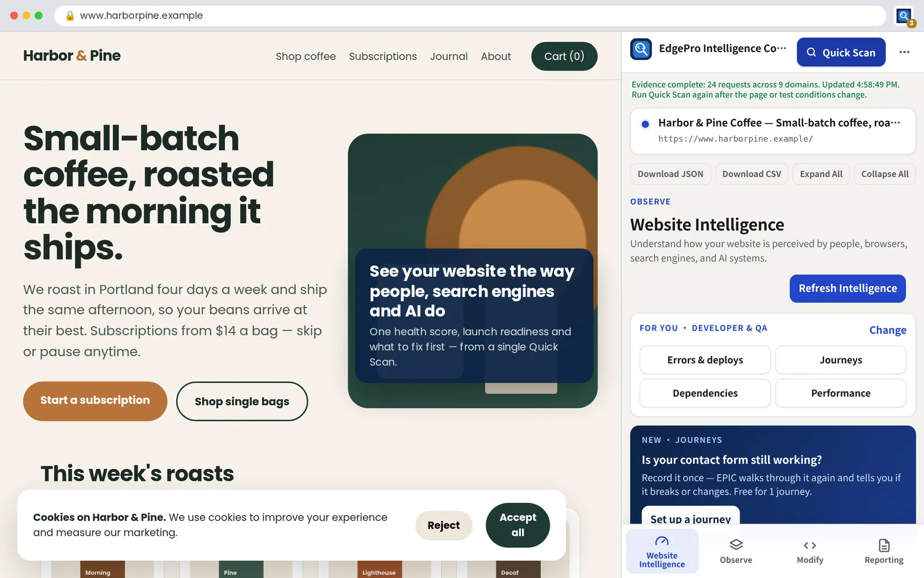Reject cookies on Harbor & Pine
924x578 pixels.
tap(444, 525)
